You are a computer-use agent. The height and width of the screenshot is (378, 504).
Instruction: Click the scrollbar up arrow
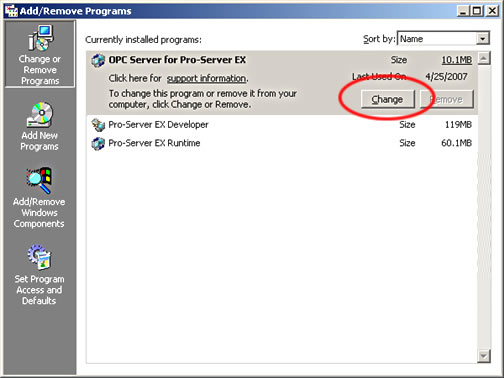click(x=484, y=59)
